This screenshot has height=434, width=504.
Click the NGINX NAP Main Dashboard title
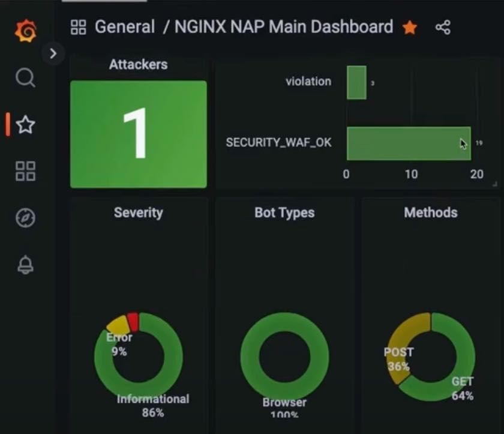284,26
